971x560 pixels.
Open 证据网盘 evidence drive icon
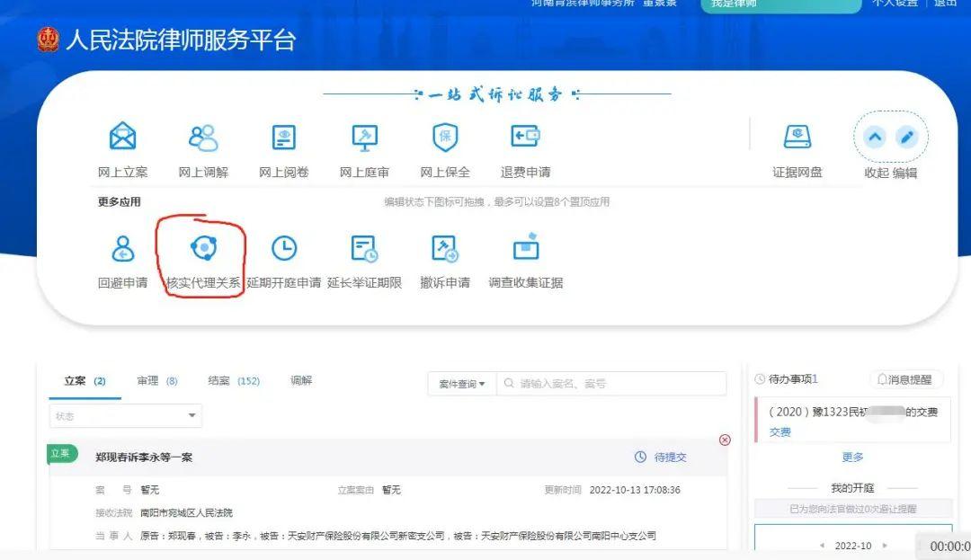coord(797,137)
